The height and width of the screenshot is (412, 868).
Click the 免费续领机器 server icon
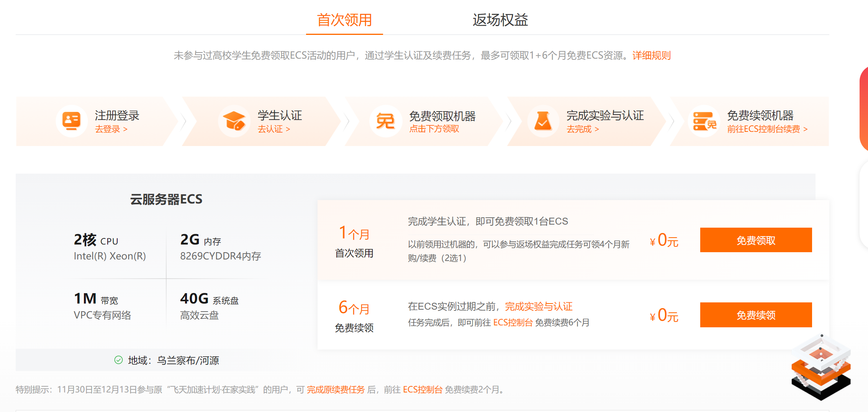(704, 121)
